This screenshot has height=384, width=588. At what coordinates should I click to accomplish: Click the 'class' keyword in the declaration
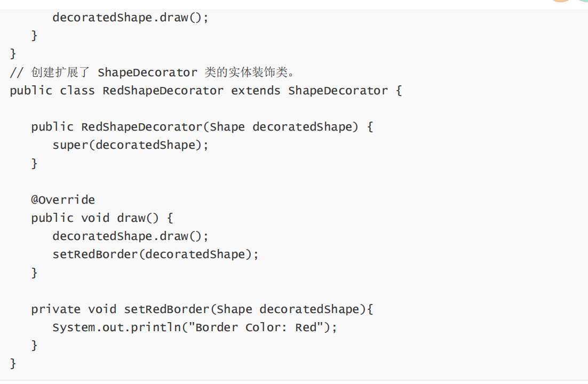click(77, 91)
